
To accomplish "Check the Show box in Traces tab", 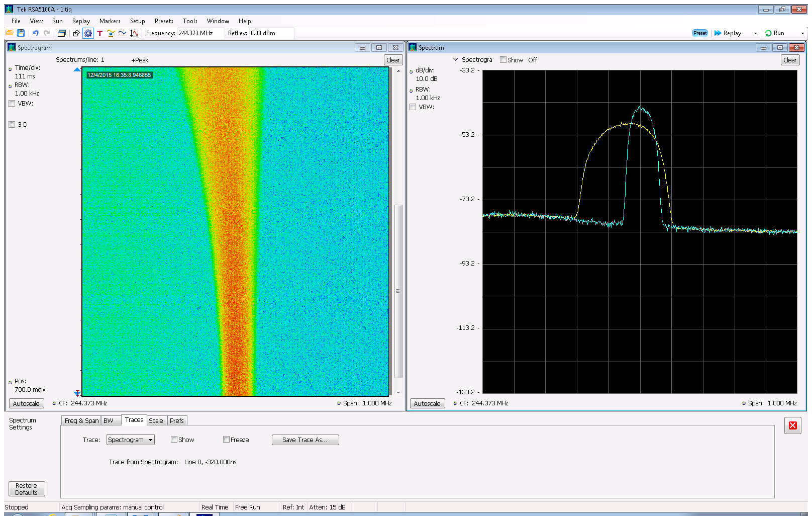I will (x=174, y=440).
